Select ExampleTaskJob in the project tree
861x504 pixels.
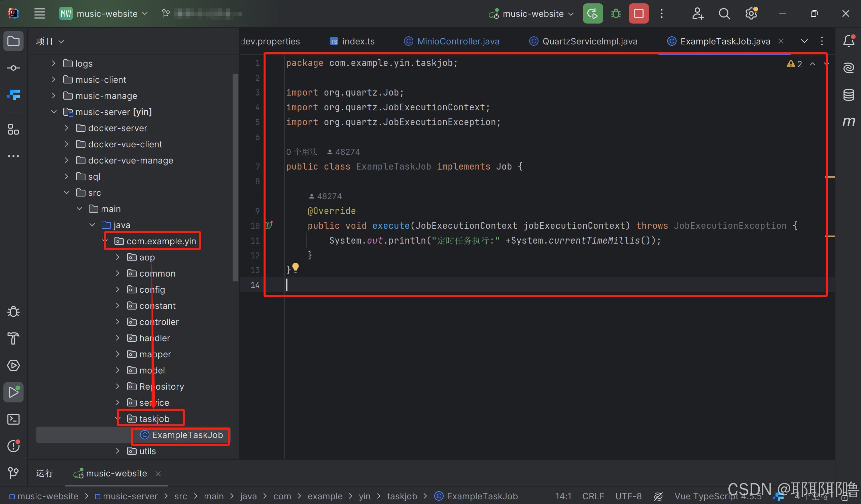[187, 435]
